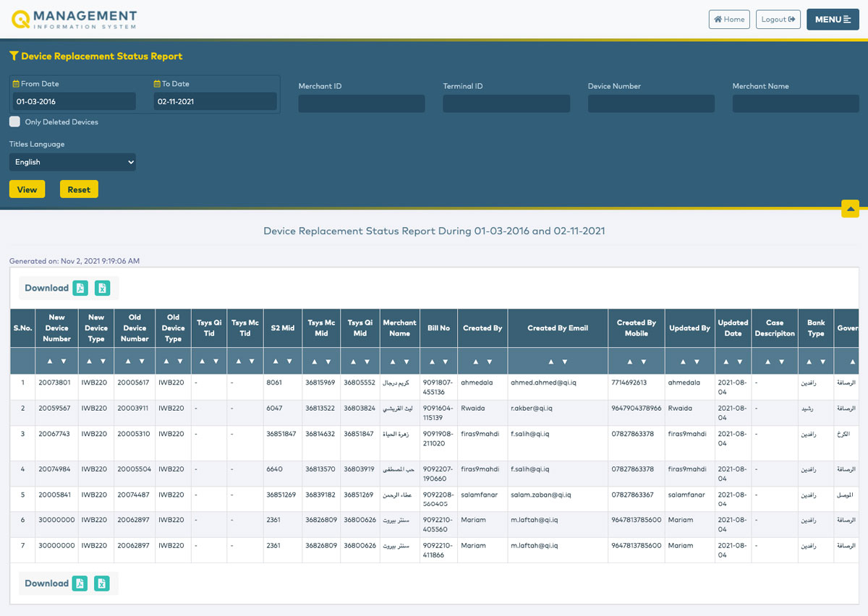The width and height of the screenshot is (868, 616).
Task: Reset the report filters
Action: click(79, 189)
